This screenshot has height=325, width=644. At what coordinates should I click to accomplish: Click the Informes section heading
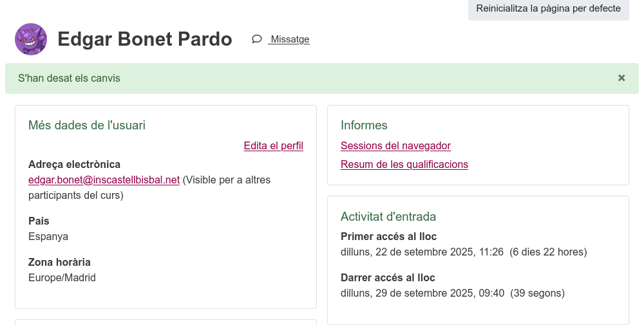364,125
